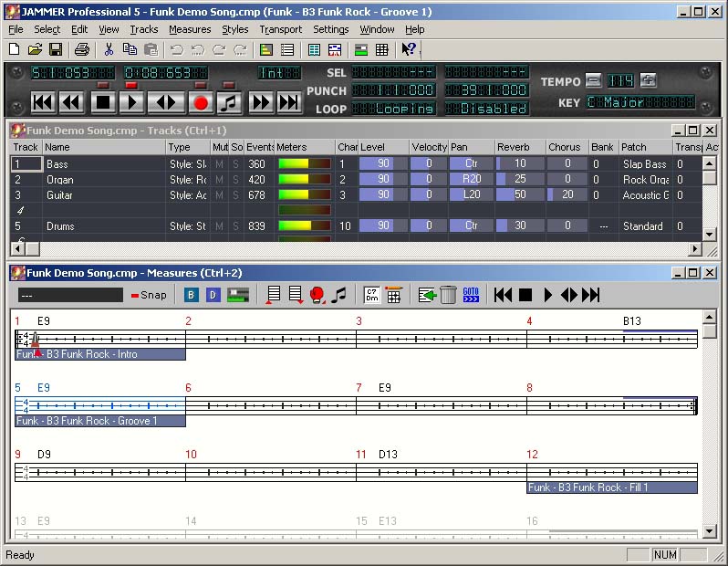Click the Tracks window scroll down arrow

tap(709, 234)
